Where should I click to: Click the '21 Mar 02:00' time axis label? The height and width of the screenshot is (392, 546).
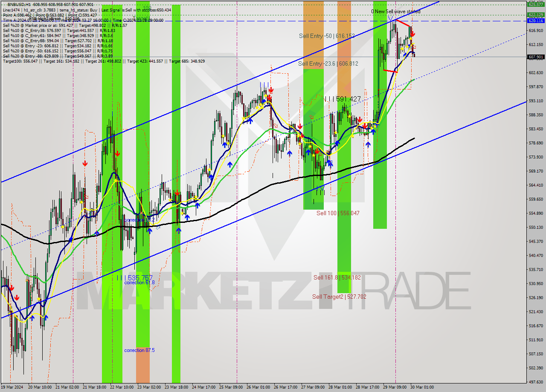point(67,388)
